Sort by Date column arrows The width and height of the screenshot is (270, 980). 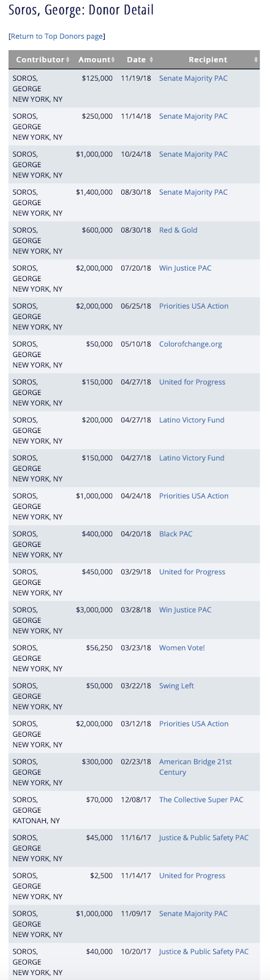point(151,59)
